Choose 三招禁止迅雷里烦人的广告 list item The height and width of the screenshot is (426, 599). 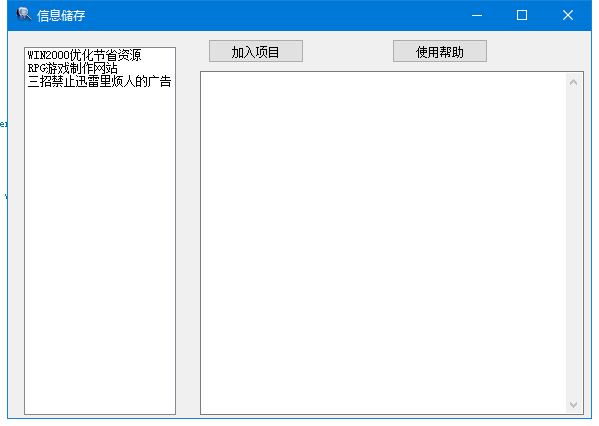pyautogui.click(x=100, y=81)
